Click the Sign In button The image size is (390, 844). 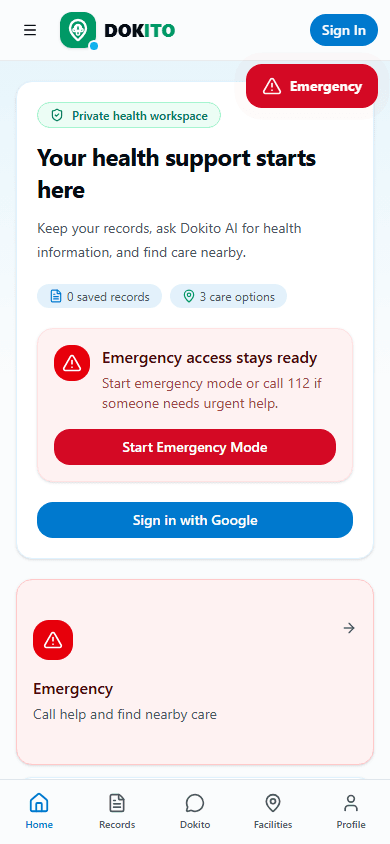tap(344, 30)
